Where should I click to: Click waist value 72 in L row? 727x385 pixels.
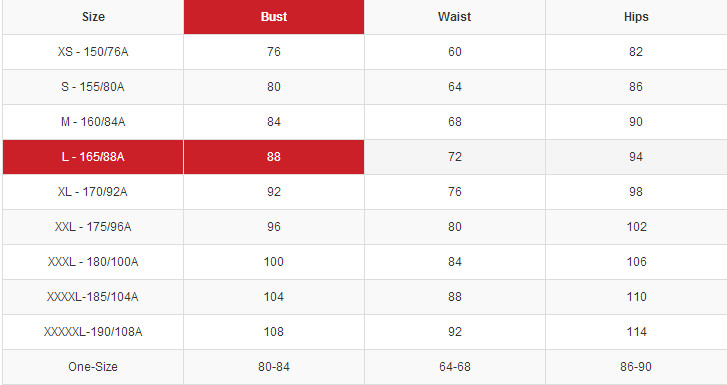[x=454, y=157]
